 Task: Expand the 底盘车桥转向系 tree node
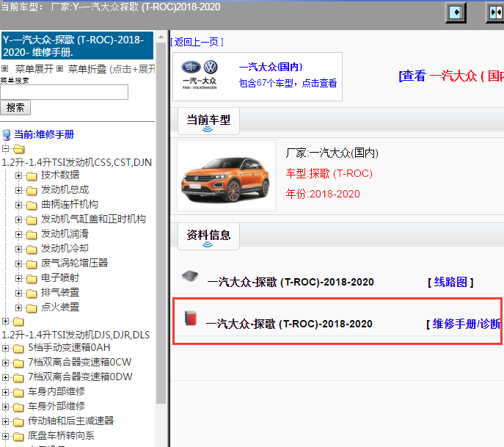click(5, 436)
